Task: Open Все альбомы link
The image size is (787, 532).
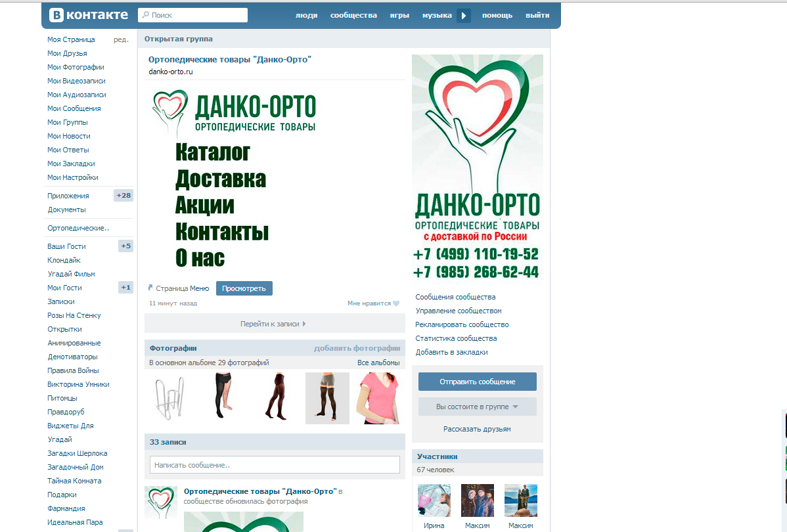Action: coord(378,363)
